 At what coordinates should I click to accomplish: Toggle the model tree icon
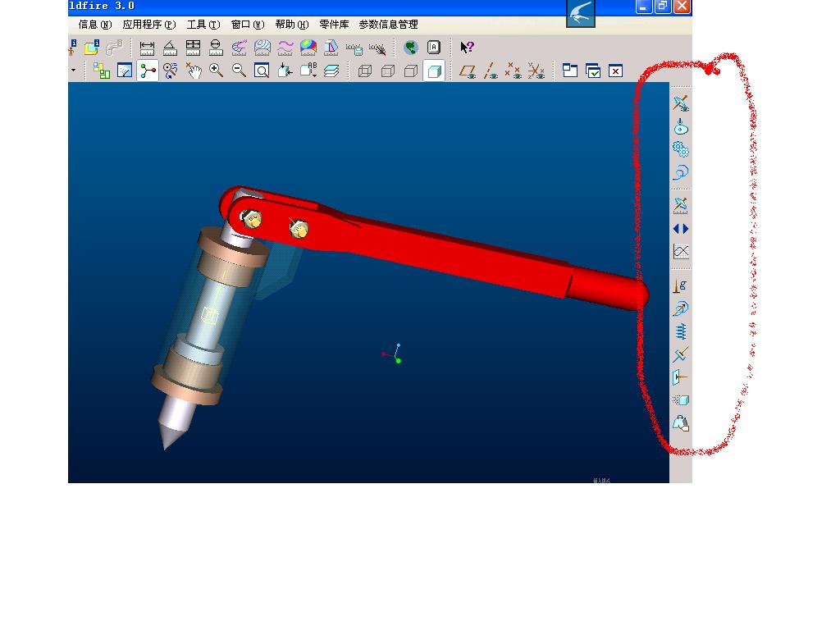click(101, 71)
